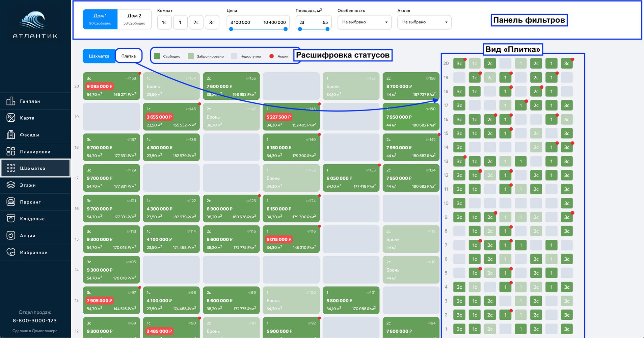Select the Шахматка view tab
The image size is (644, 338).
tap(99, 56)
